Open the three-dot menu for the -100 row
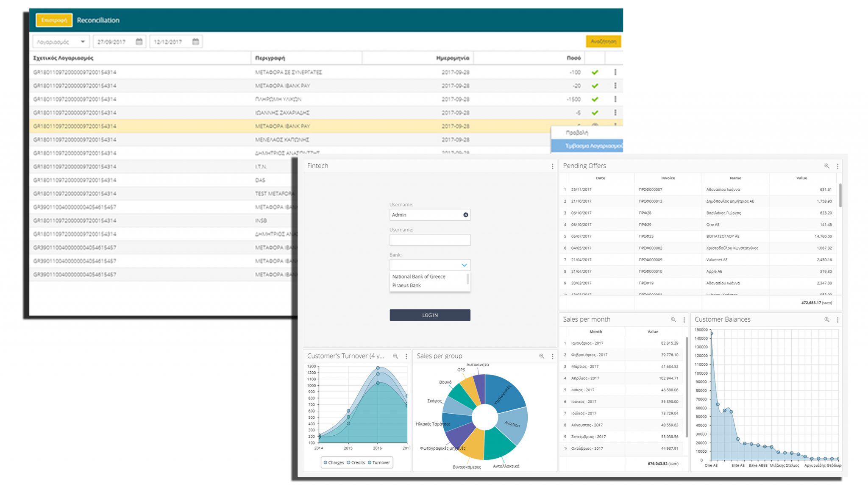 615,72
